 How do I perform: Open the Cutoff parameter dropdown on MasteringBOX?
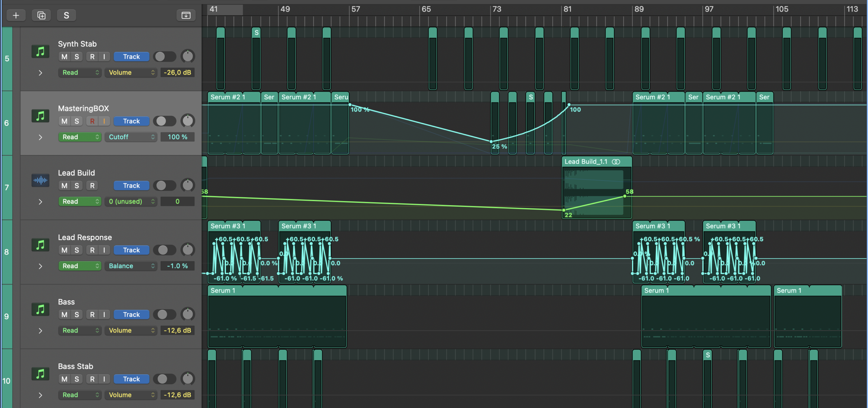[x=131, y=137]
